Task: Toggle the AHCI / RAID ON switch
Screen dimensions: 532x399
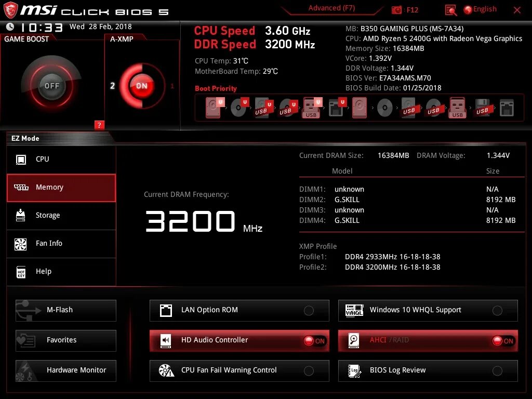Action: tap(503, 341)
